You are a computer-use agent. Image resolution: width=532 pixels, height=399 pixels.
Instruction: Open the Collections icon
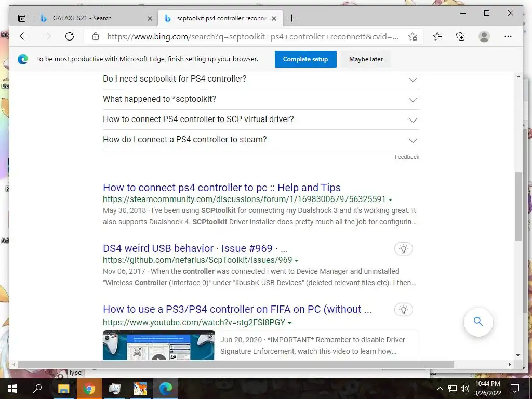[460, 36]
